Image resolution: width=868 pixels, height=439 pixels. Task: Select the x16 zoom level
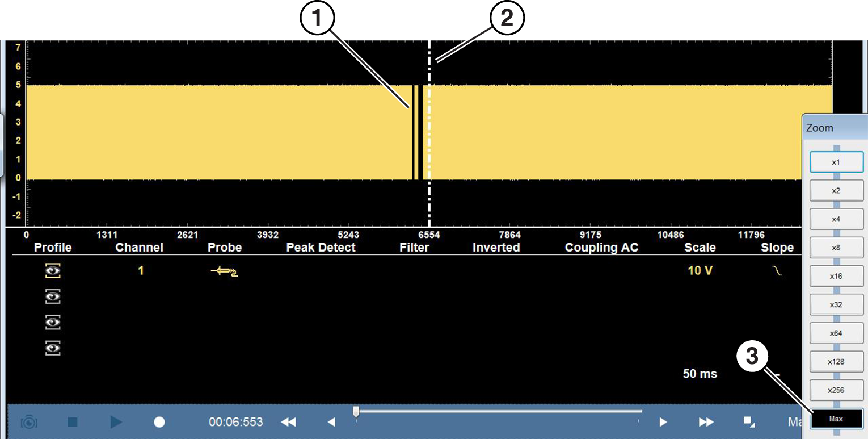pos(836,276)
